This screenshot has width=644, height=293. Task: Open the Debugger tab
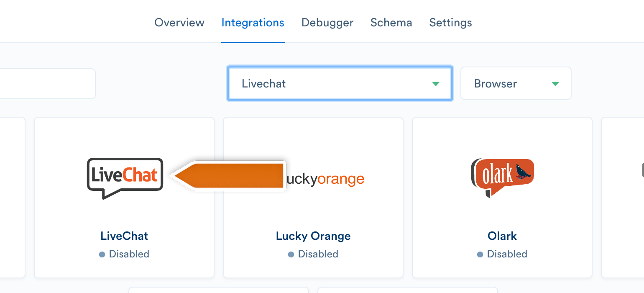pos(327,22)
